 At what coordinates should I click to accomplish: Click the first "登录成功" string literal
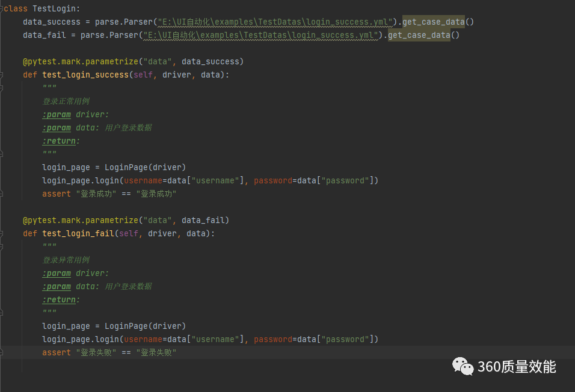click(96, 194)
